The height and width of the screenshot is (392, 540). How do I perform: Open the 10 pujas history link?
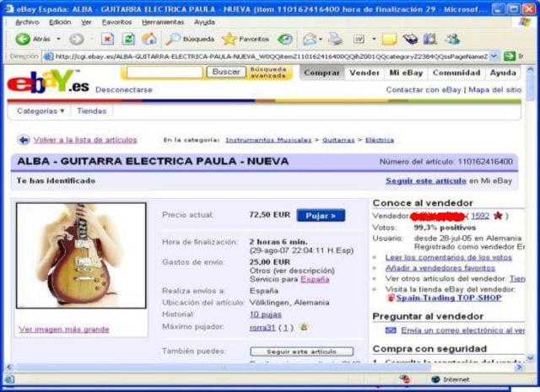tap(265, 314)
